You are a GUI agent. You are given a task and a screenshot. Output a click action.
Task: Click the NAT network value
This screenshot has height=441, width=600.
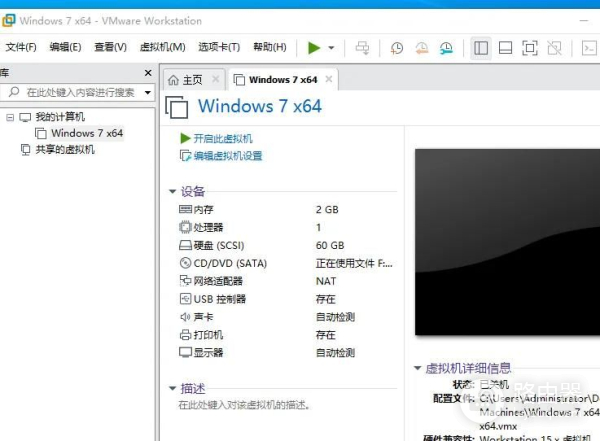pos(326,281)
